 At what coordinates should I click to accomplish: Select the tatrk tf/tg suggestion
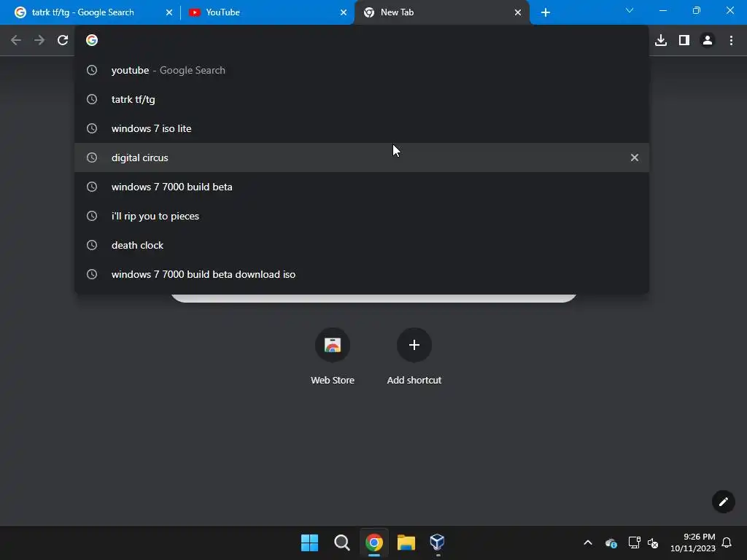tap(362, 99)
